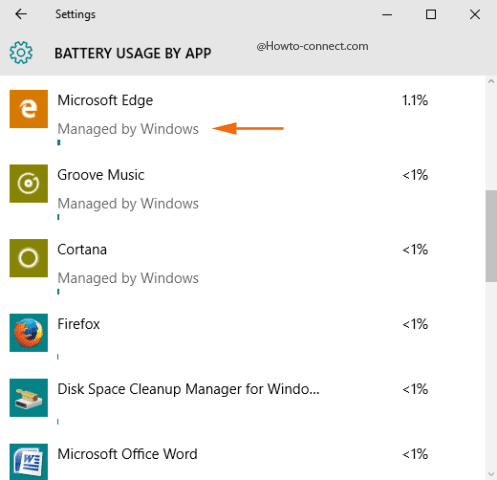Screen dimensions: 497x480
Task: Open the Microsoft Edge entry name
Action: tap(105, 100)
